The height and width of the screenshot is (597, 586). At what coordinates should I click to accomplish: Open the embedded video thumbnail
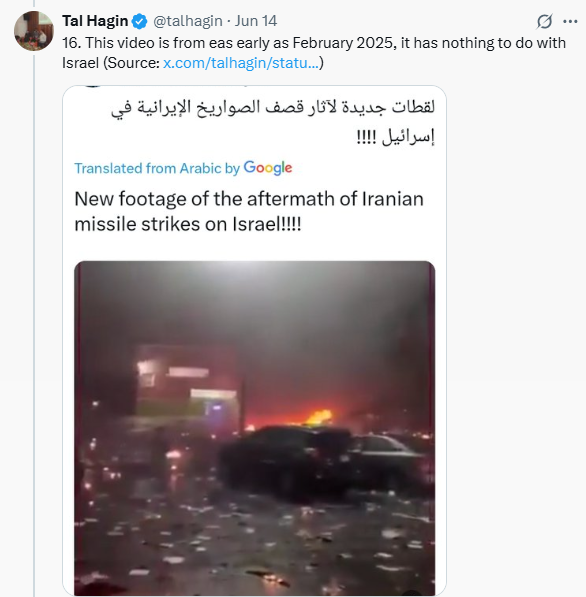click(x=255, y=428)
